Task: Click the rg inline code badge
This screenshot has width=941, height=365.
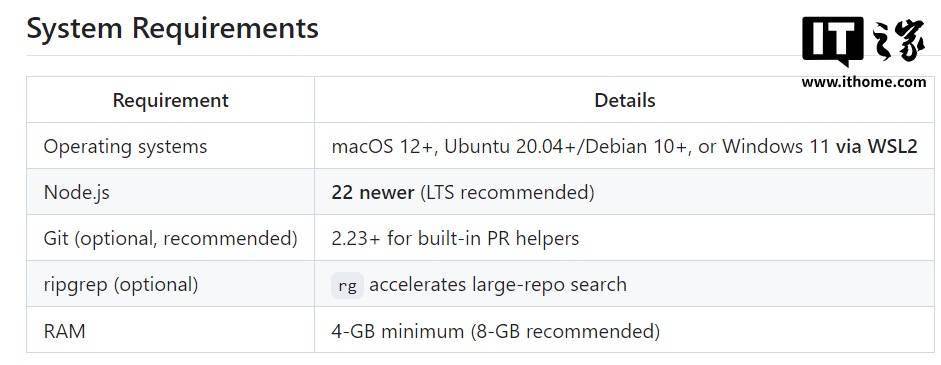Action: pos(347,285)
